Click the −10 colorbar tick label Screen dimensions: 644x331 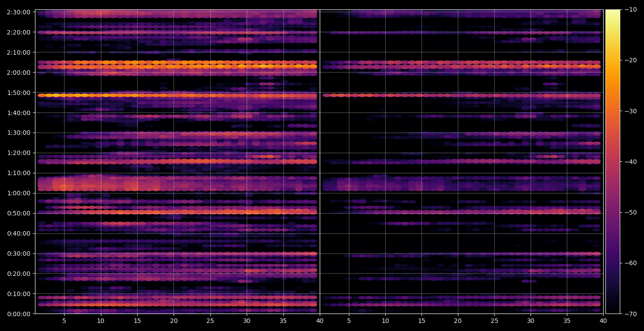click(631, 10)
